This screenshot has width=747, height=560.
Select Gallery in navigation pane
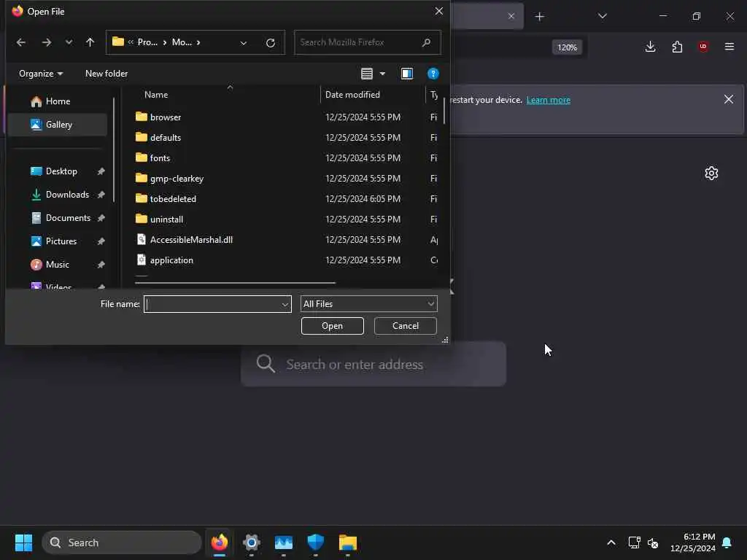click(58, 124)
